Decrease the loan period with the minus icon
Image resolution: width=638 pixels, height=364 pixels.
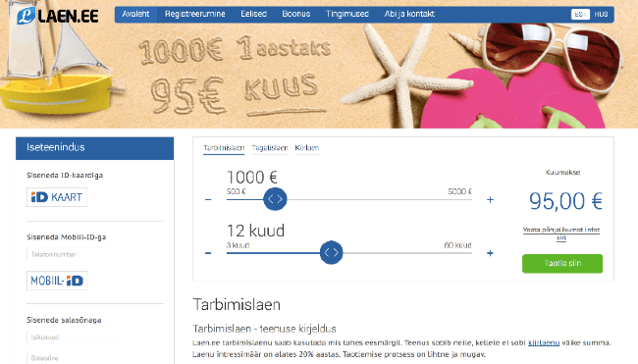coord(208,253)
